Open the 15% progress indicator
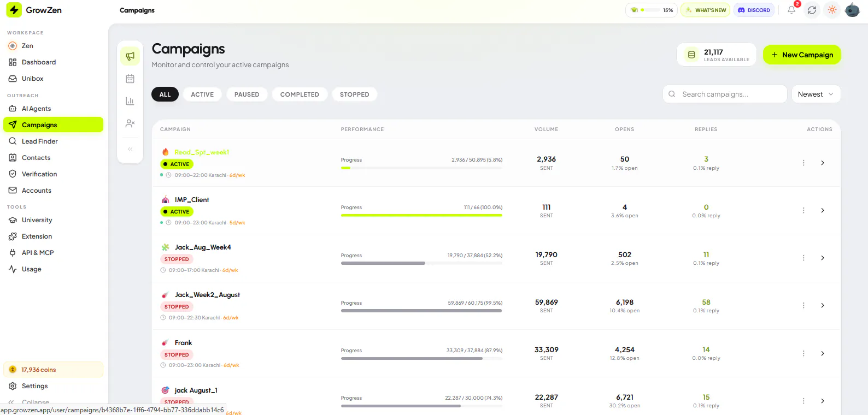 pyautogui.click(x=652, y=10)
